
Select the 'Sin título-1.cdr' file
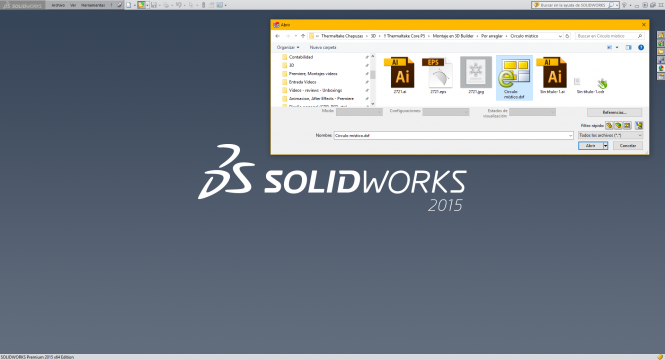[590, 85]
